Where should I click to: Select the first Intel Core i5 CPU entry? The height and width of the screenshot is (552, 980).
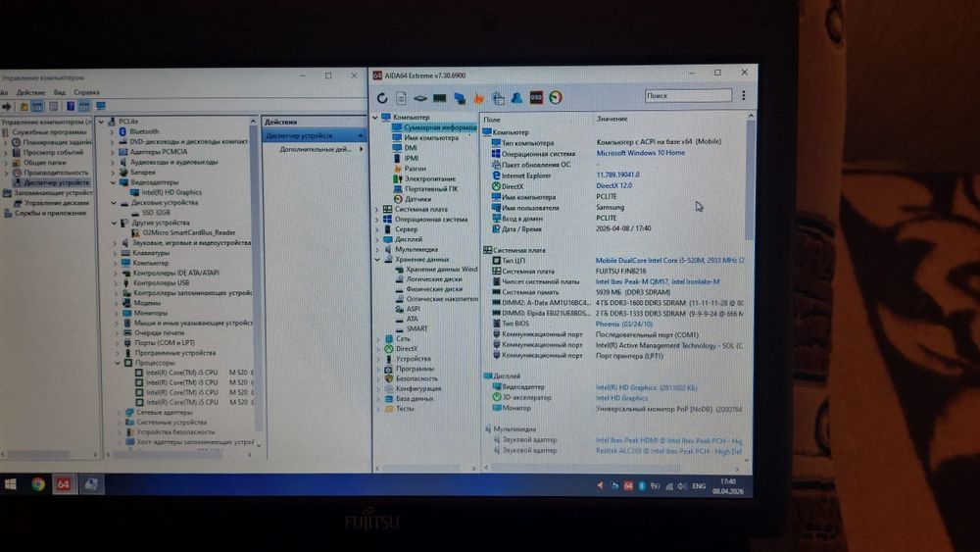(x=194, y=373)
